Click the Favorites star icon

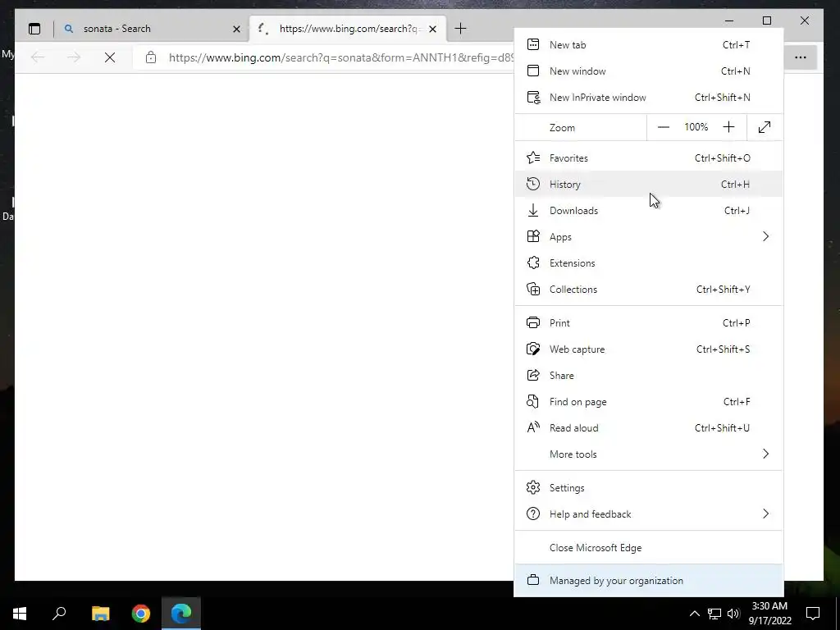click(x=533, y=157)
